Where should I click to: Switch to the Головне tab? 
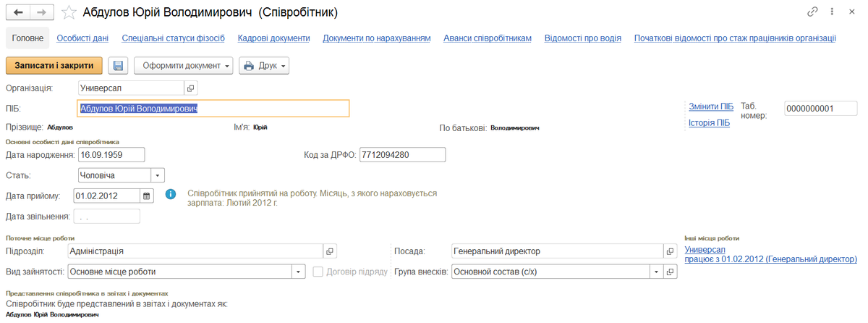pos(27,38)
